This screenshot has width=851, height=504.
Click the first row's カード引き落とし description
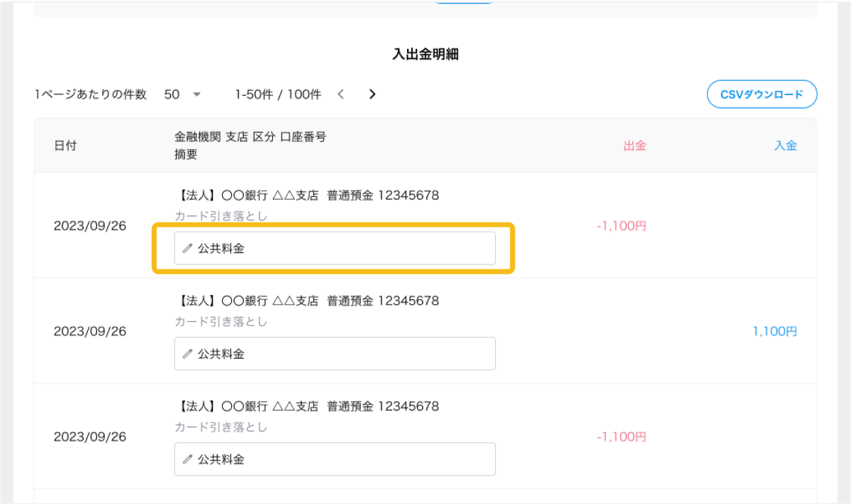click(221, 215)
